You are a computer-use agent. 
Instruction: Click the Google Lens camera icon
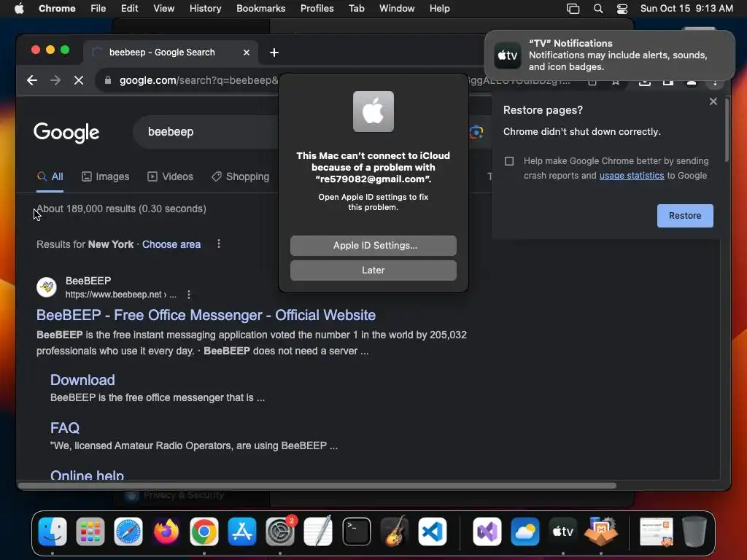(476, 132)
